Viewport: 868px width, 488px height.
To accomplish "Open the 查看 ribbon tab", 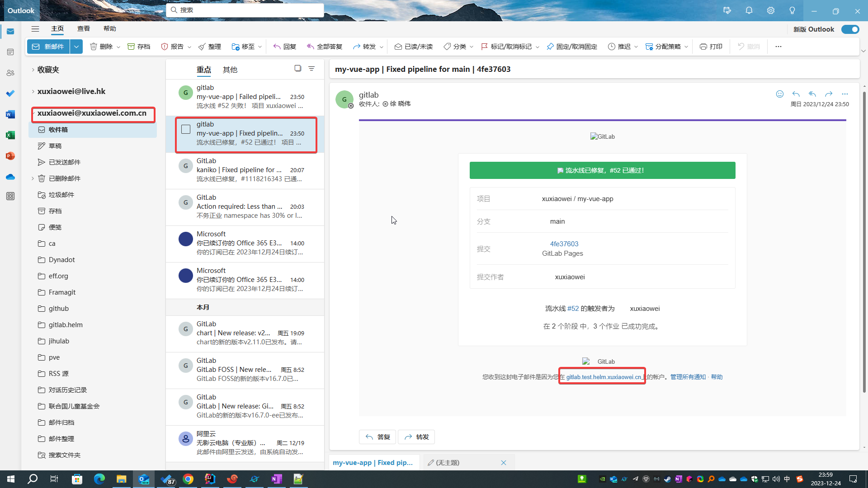I will [x=83, y=28].
